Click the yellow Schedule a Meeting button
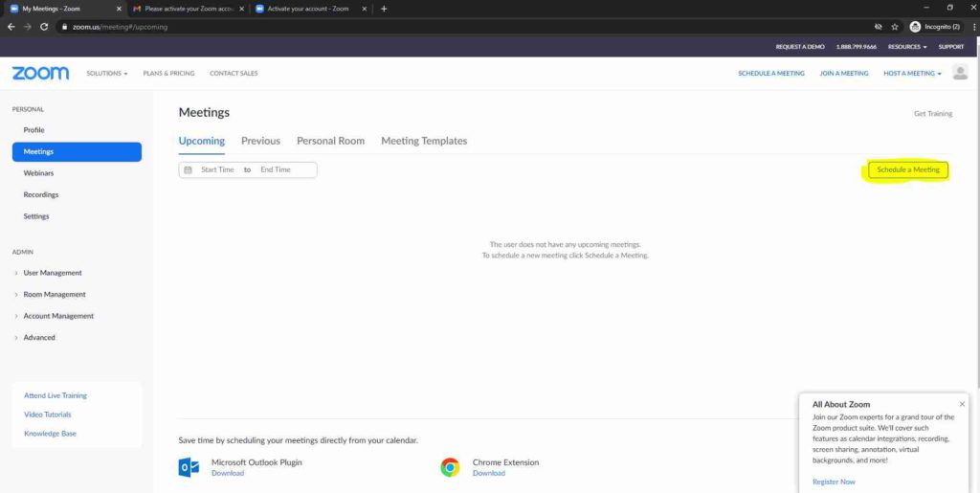Screen dimensions: 980x493 click(x=908, y=170)
